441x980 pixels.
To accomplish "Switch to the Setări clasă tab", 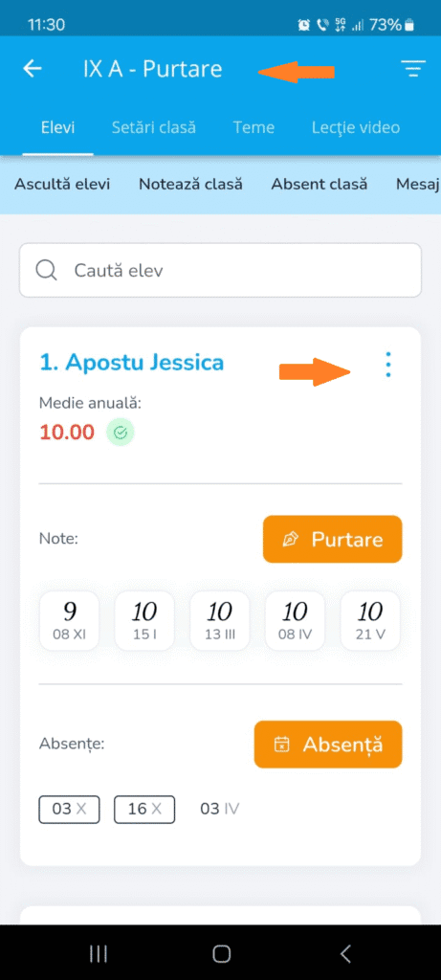I will point(154,127).
